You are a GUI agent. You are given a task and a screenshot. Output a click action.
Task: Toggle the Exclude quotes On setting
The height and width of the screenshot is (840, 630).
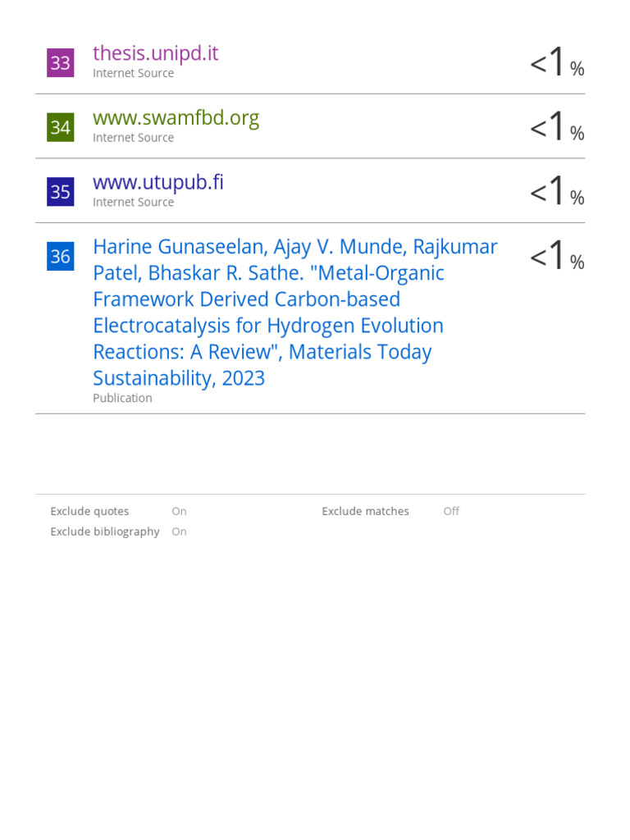pyautogui.click(x=179, y=511)
